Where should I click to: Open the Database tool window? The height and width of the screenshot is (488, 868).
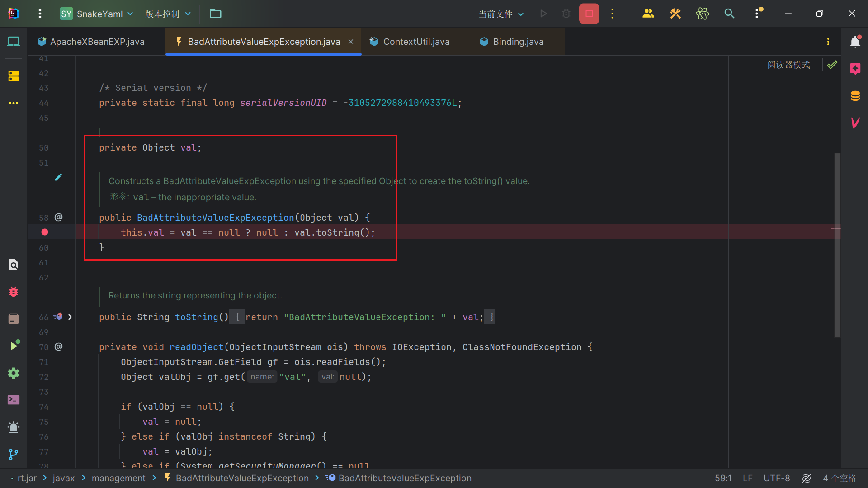[855, 96]
